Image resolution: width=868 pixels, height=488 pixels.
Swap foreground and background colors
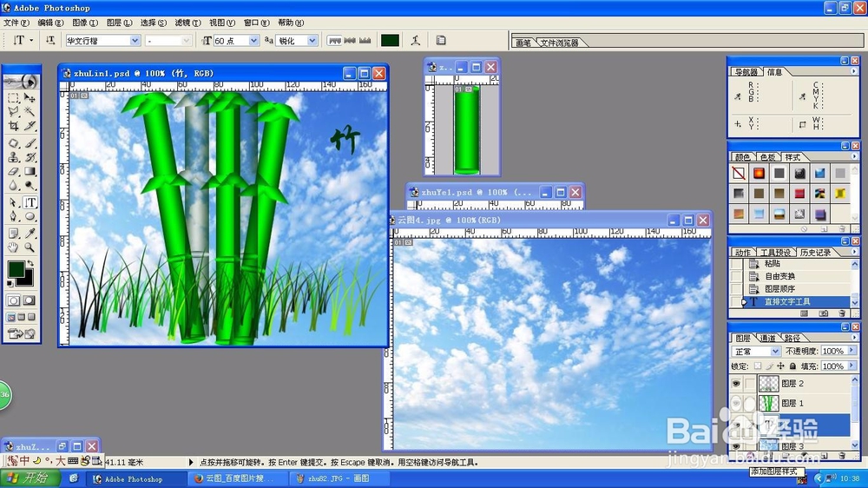point(31,264)
